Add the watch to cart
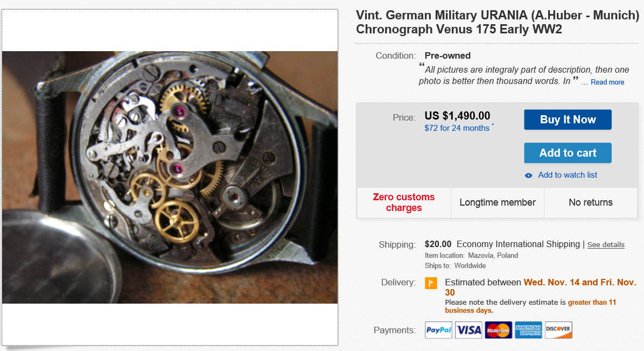Viewport: 644px width, 351px height. click(x=568, y=153)
